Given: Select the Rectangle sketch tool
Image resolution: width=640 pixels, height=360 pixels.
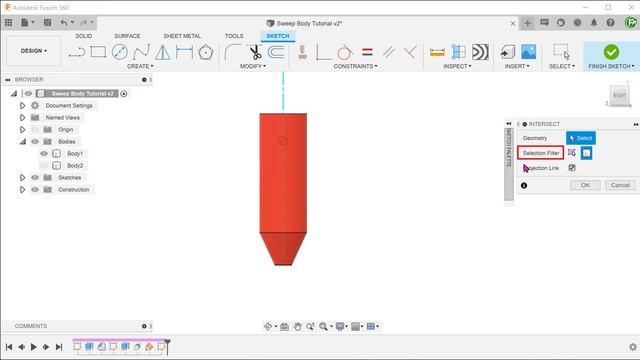Looking at the screenshot, I should click(98, 52).
